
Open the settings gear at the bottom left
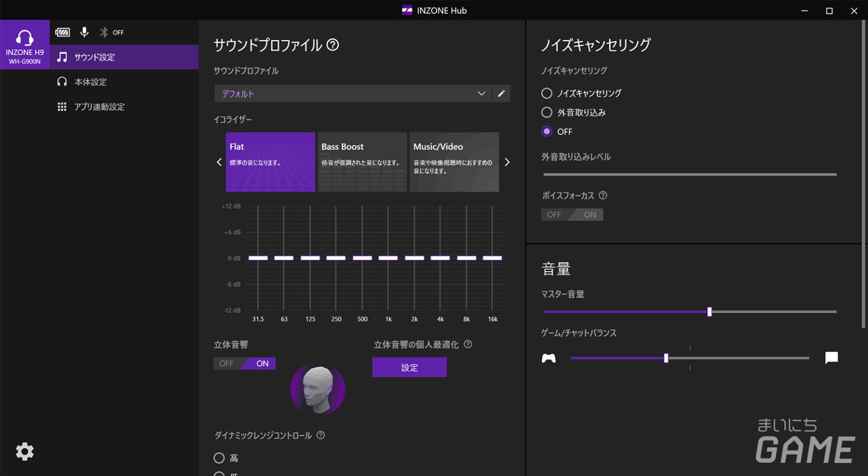pos(25,452)
